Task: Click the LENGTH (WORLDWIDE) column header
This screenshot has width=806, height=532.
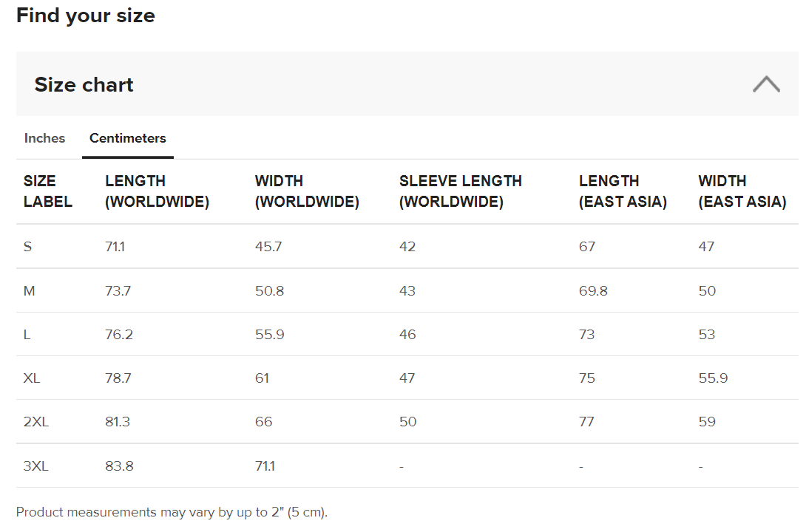Action: pyautogui.click(x=157, y=191)
